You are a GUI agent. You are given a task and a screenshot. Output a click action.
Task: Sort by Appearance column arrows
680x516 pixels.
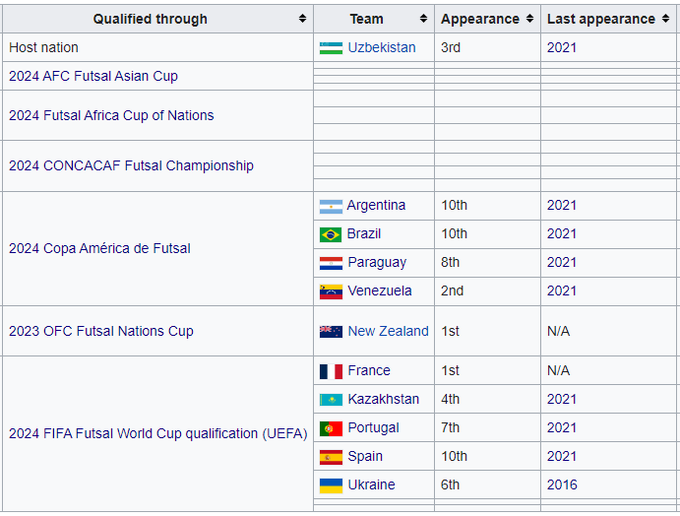click(529, 19)
